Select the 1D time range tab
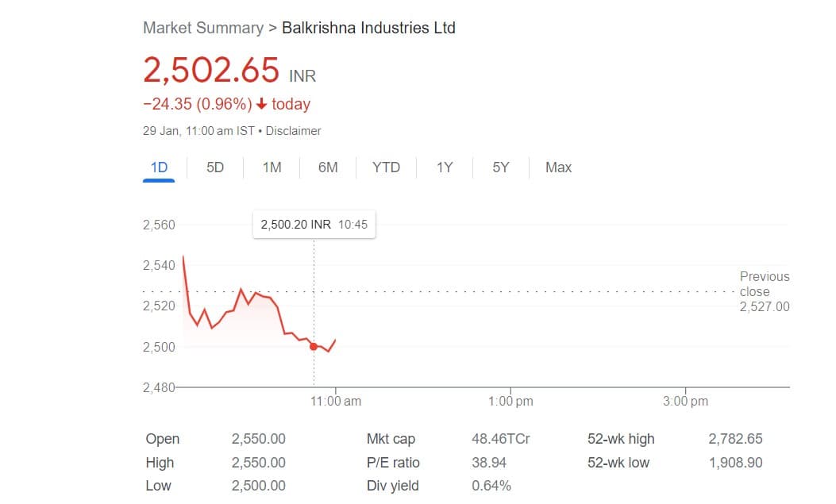836x504 pixels. 159,167
